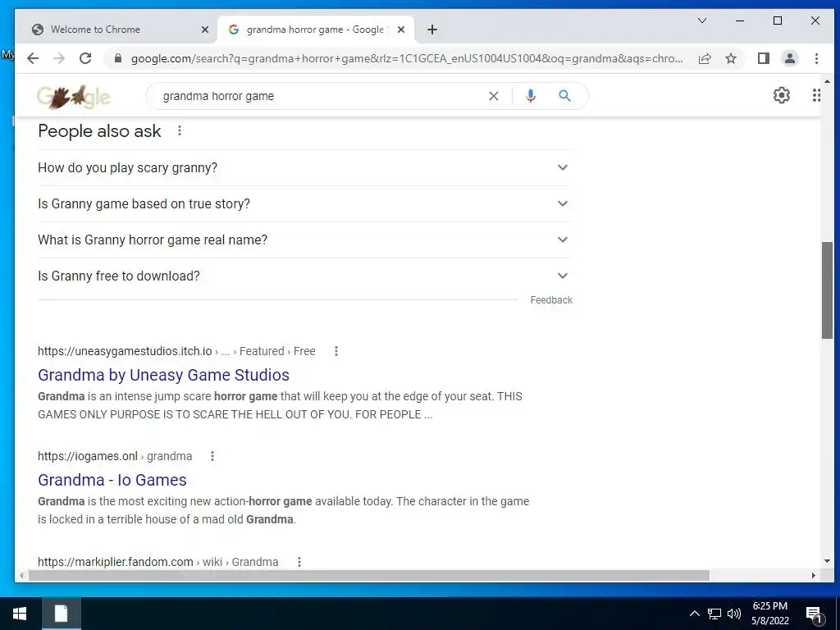
Task: Open more options for itch.io result
Action: 336,351
